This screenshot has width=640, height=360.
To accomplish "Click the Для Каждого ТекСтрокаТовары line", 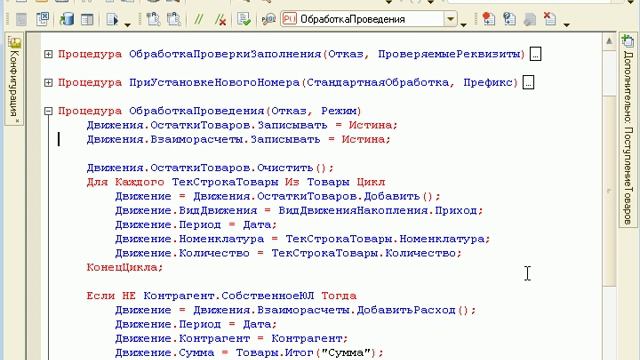I will (x=236, y=182).
